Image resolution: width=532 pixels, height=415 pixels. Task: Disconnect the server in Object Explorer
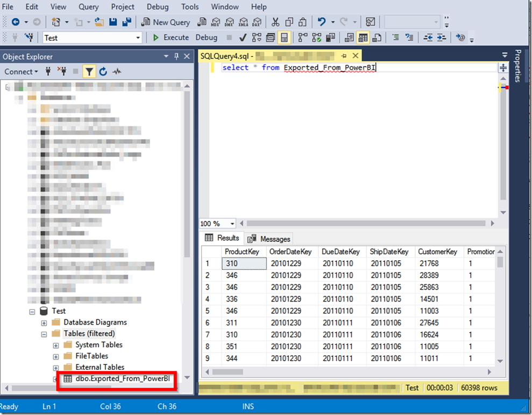tap(62, 71)
